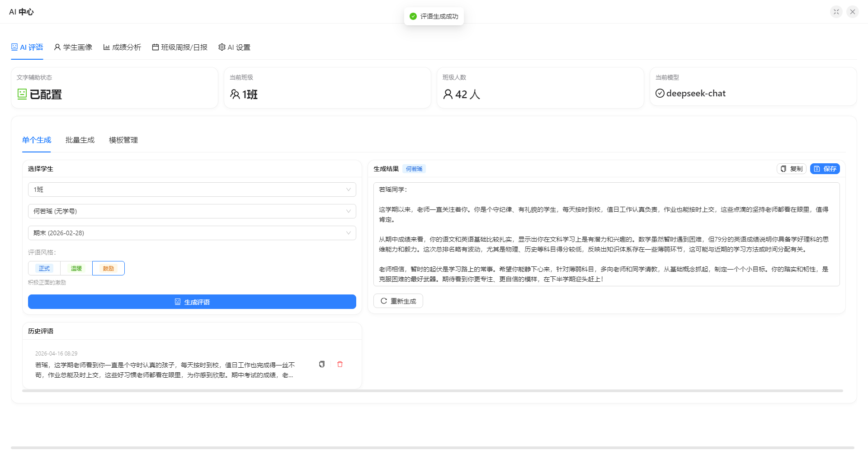Click the deepseek-chat model name
The image size is (868, 460).
click(696, 93)
